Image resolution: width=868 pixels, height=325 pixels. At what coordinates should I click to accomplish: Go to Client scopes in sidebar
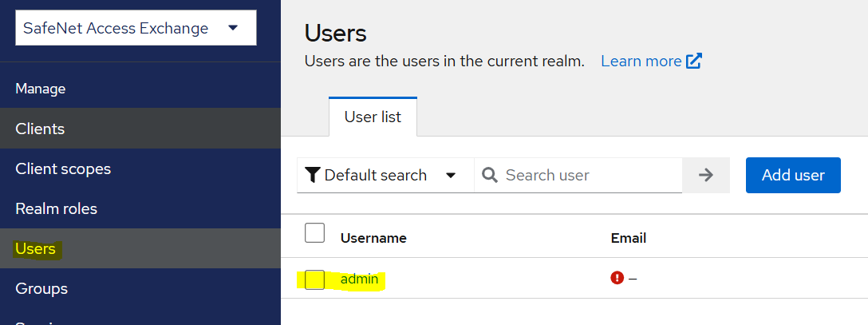(x=63, y=168)
